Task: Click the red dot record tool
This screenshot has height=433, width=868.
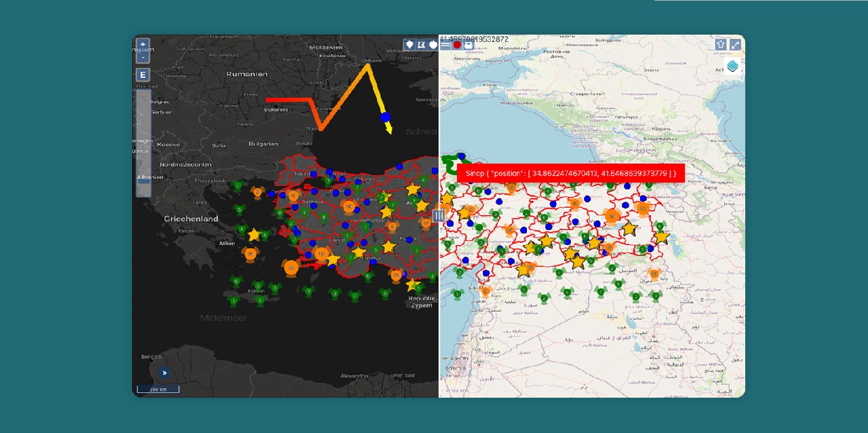Action: tap(457, 45)
